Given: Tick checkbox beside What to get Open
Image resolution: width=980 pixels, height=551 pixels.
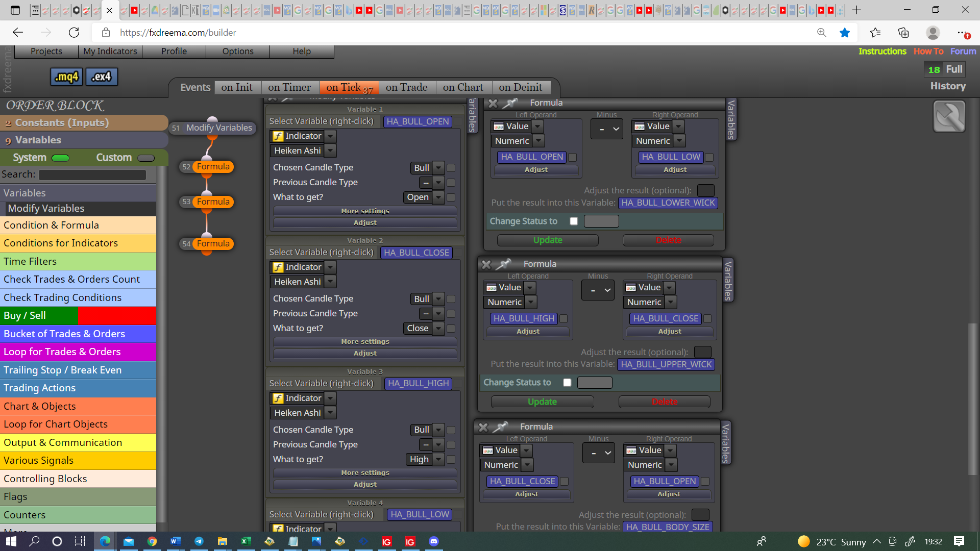Looking at the screenshot, I should [x=451, y=197].
